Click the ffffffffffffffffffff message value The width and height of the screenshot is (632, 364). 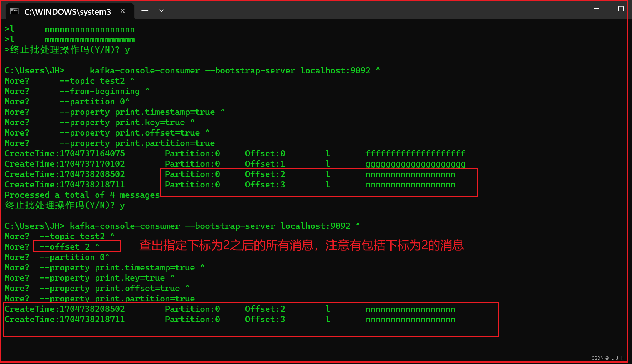(x=415, y=153)
